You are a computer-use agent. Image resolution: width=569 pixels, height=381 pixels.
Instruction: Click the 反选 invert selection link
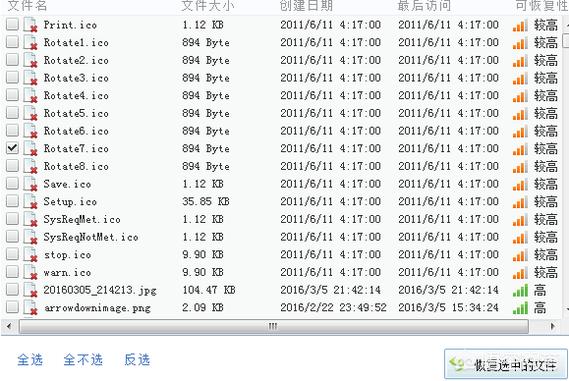(x=137, y=360)
